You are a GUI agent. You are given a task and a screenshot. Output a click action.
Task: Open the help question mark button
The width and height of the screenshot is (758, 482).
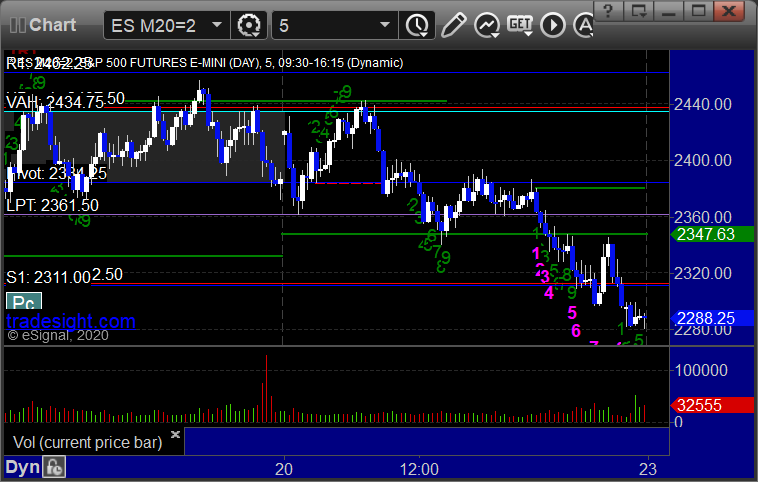coord(608,10)
